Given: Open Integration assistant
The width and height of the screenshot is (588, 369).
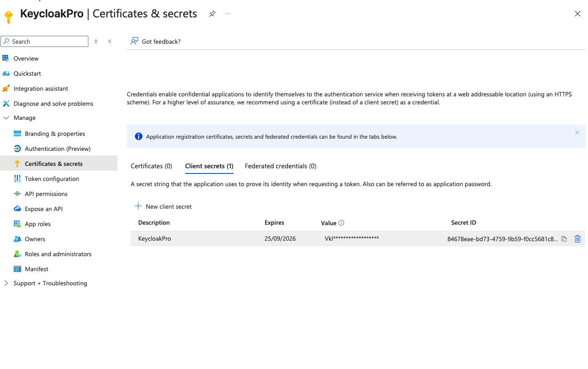Looking at the screenshot, I should 41,88.
